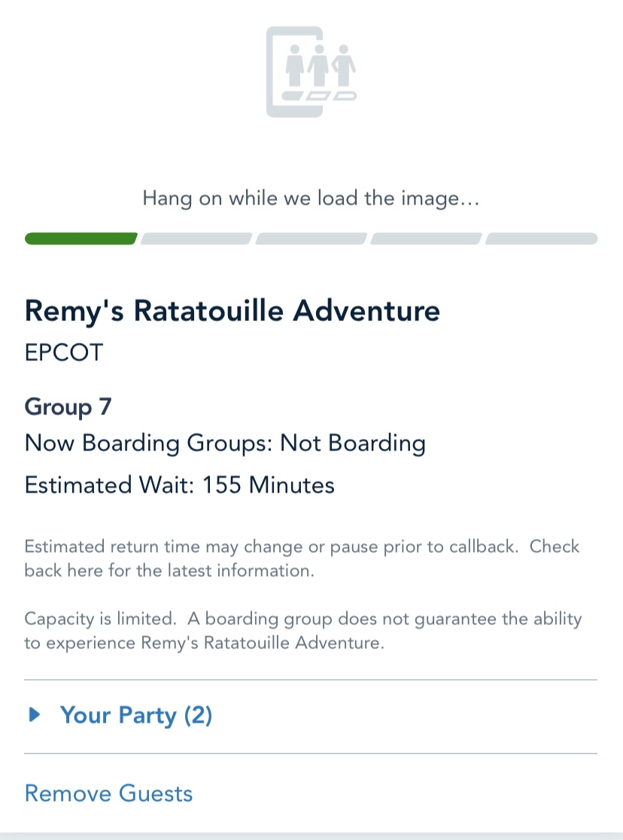Click the EPCOT park label
The image size is (623, 840).
[x=64, y=353]
